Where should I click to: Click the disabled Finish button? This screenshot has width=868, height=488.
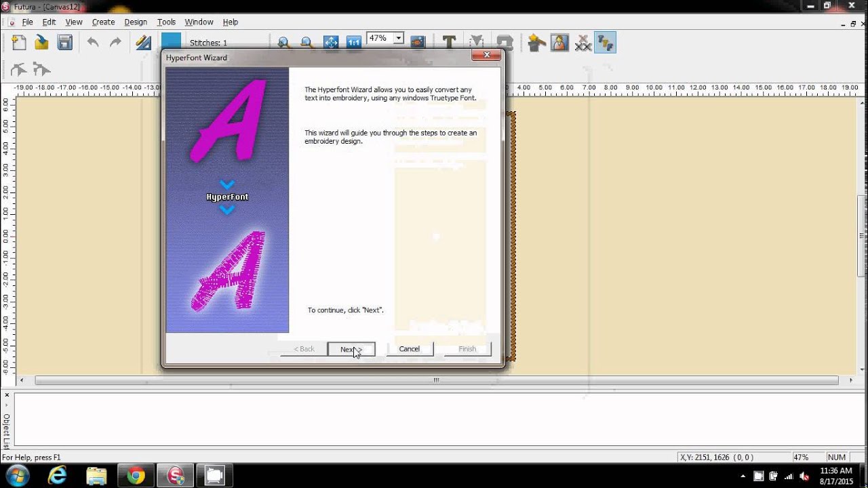point(467,349)
